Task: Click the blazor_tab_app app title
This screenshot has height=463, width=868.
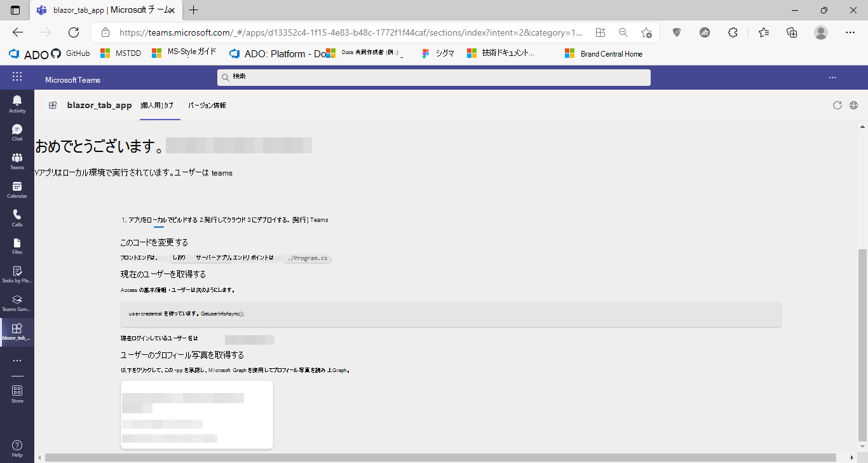Action: pyautogui.click(x=100, y=105)
